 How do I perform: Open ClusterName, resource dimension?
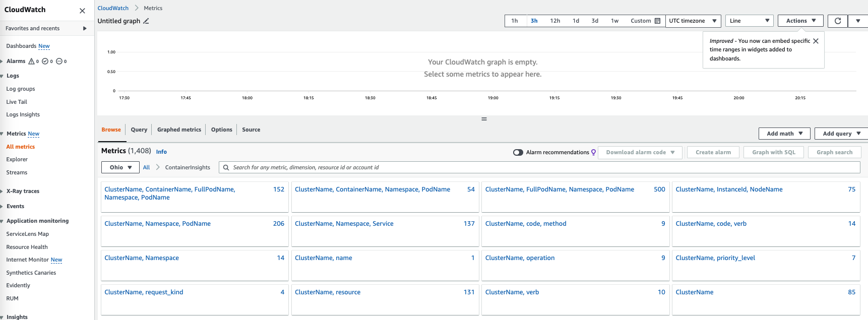click(328, 292)
